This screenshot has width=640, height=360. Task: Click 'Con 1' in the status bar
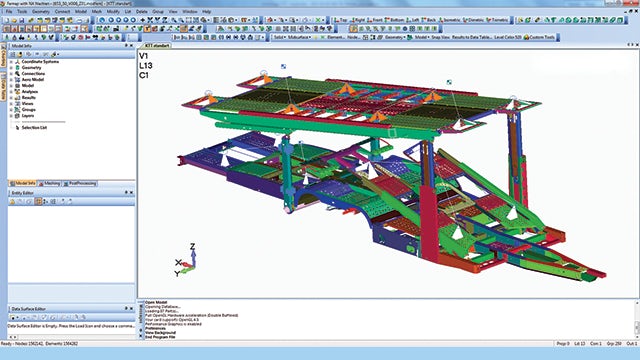(x=596, y=344)
